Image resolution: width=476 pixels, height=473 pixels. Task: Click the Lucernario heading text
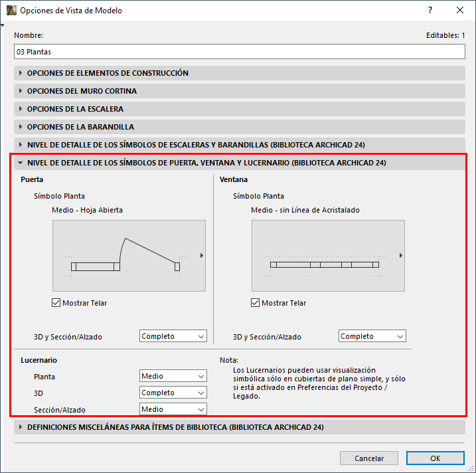tap(39, 360)
